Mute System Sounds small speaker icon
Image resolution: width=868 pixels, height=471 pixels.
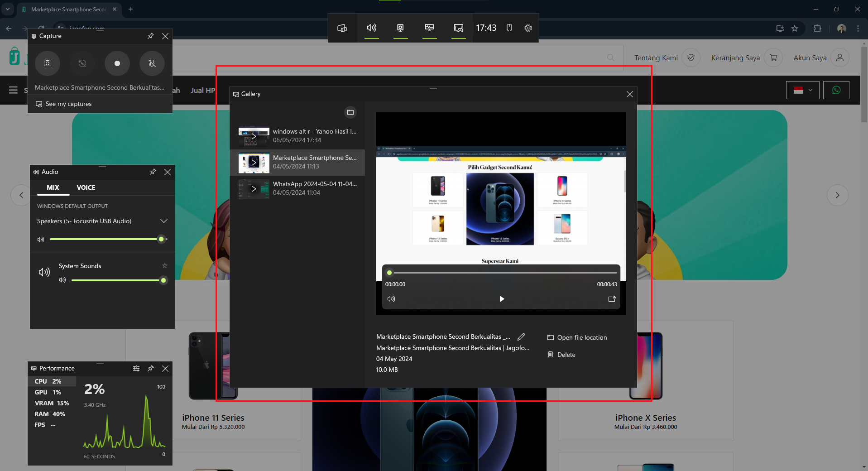tap(62, 280)
